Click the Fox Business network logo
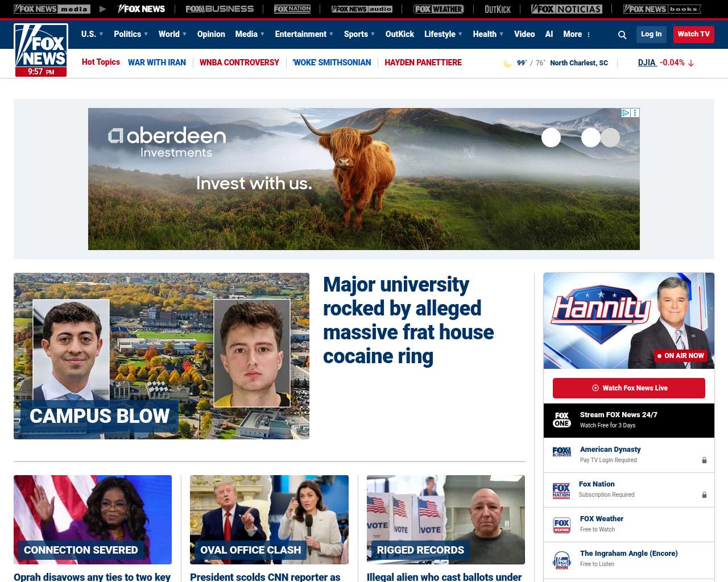 [x=220, y=9]
